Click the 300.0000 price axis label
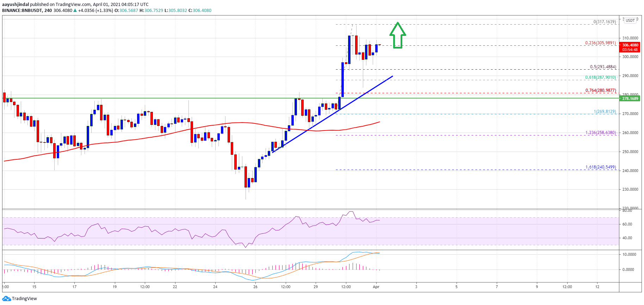Screen dimensions: 644x305 coord(630,57)
